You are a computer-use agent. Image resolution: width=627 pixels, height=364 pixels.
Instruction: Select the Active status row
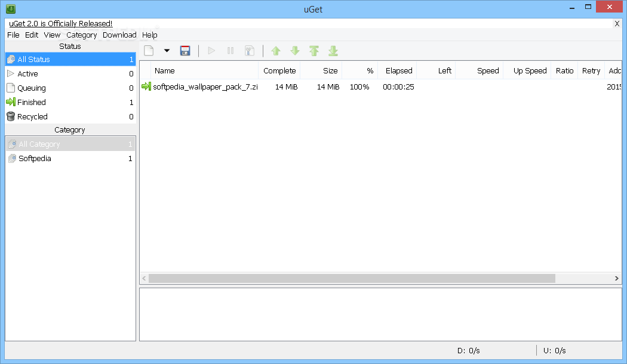coord(70,73)
